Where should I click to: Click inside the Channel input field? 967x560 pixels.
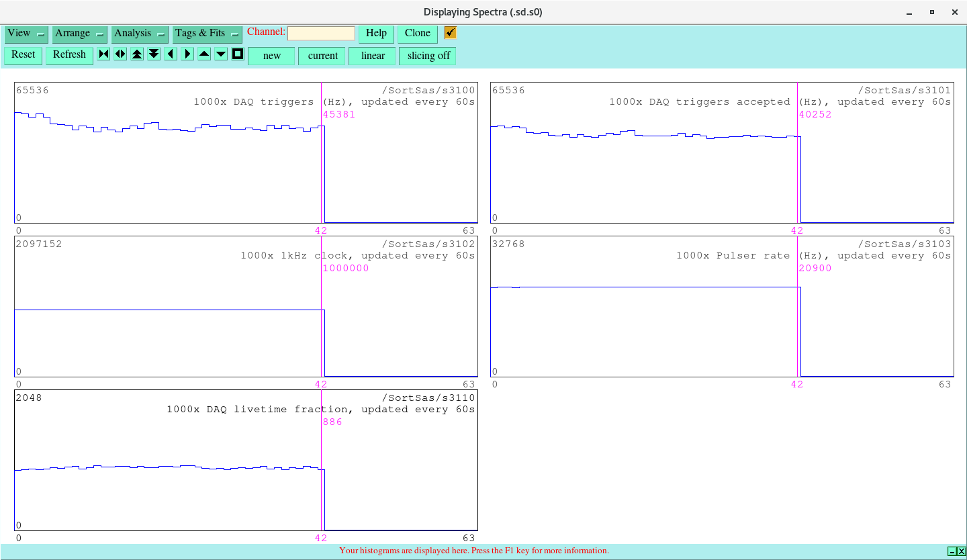(321, 32)
